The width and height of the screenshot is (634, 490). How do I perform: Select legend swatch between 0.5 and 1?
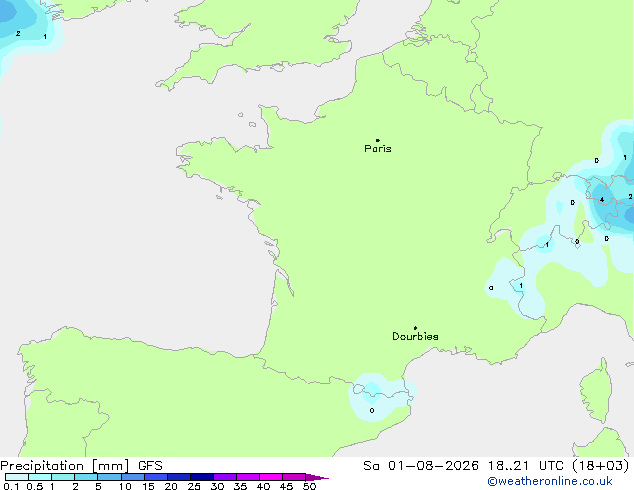(40, 477)
